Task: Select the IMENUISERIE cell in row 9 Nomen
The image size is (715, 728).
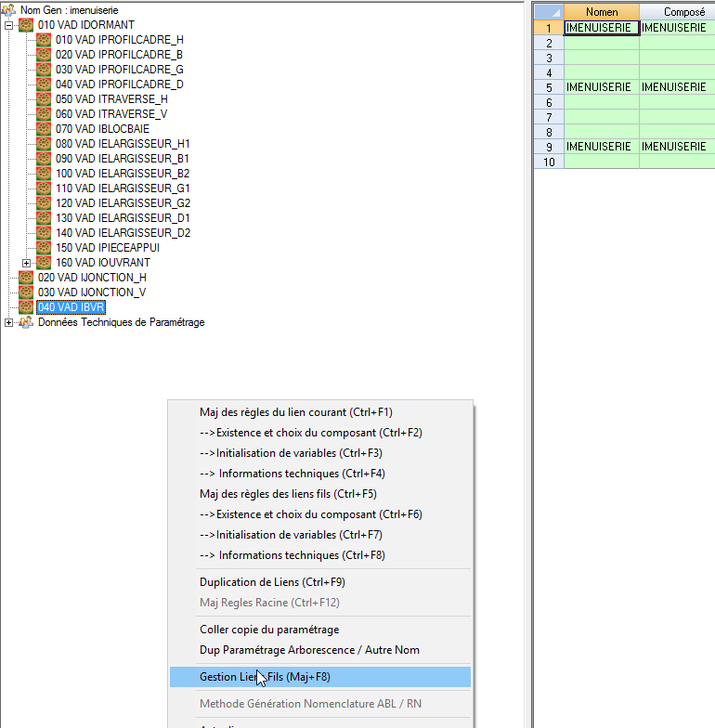Action: (602, 147)
